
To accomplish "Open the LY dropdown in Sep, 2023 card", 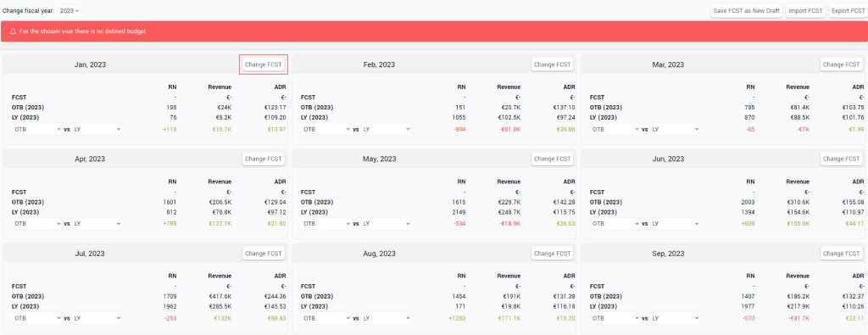I will click(675, 318).
